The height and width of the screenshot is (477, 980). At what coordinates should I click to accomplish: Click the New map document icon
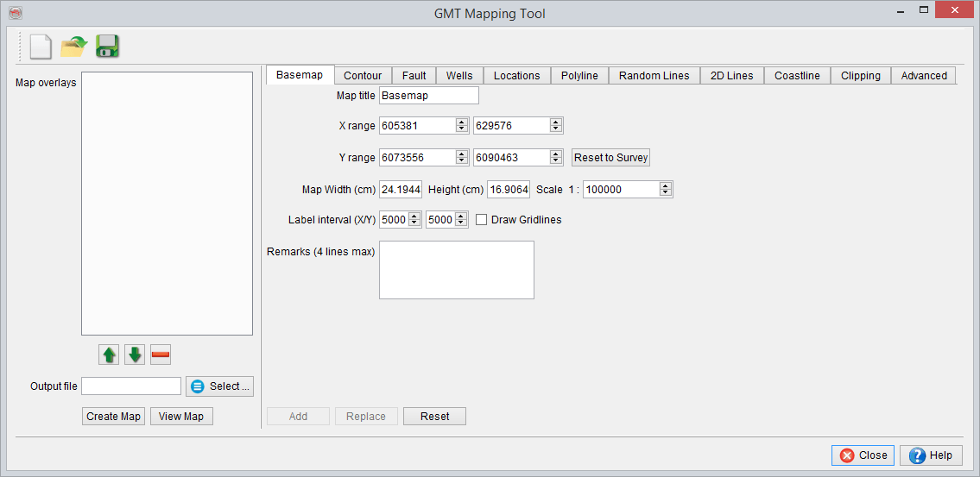click(x=41, y=47)
